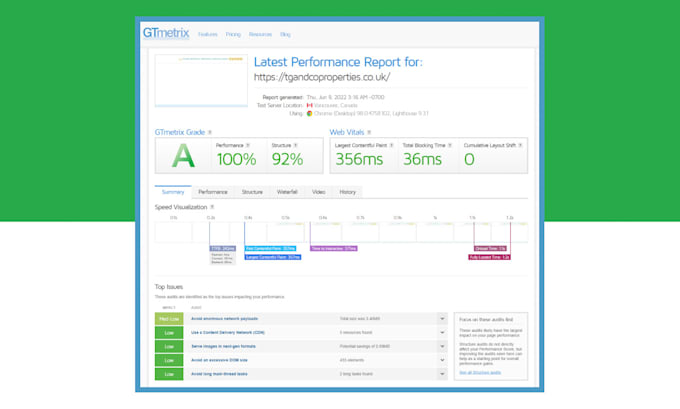Click the Onload Time marker
The width and height of the screenshot is (680, 409).
pyautogui.click(x=490, y=249)
